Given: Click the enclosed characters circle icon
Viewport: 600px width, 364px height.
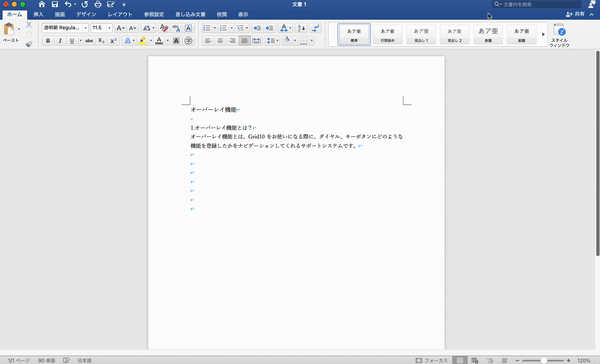Looking at the screenshot, I should point(188,41).
